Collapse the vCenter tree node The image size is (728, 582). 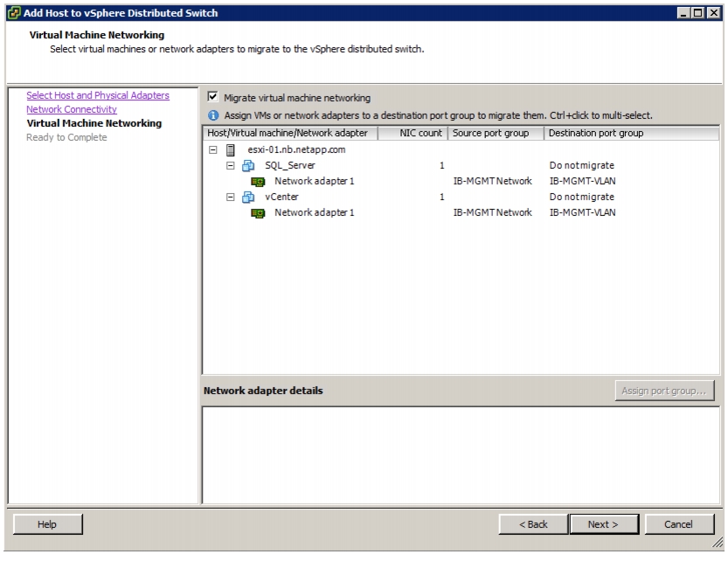tap(231, 197)
